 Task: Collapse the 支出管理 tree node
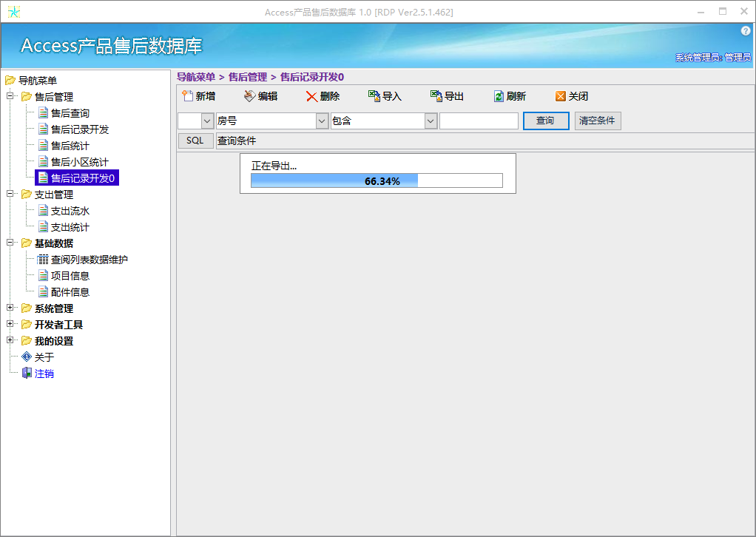[10, 194]
